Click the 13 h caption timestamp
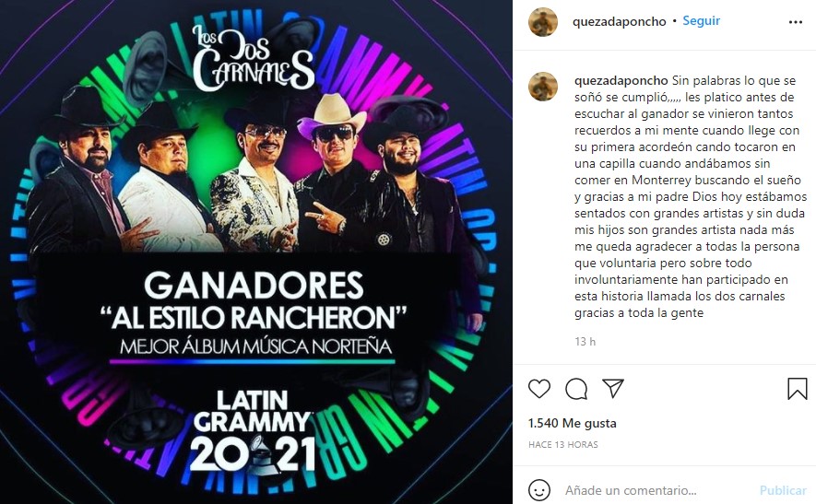The height and width of the screenshot is (504, 816). (x=585, y=341)
